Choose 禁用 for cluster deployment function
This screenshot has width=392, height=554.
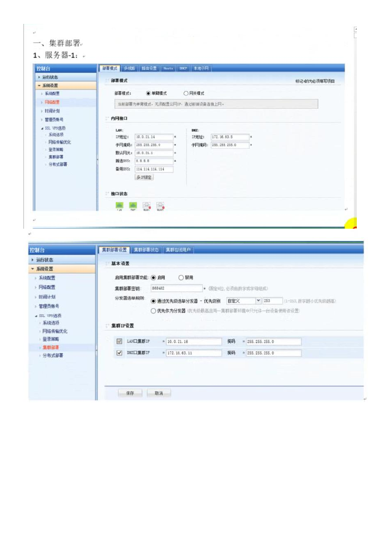[x=181, y=277]
